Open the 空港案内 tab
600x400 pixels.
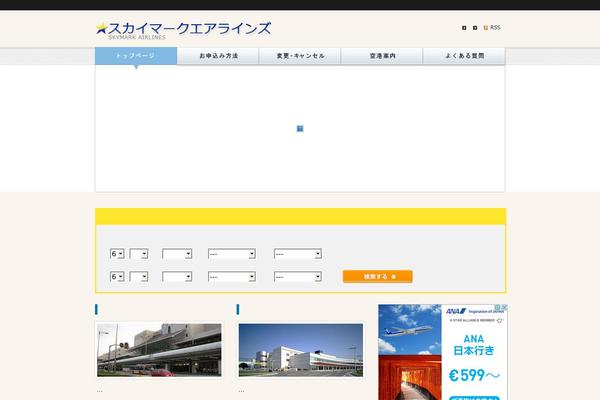[382, 56]
